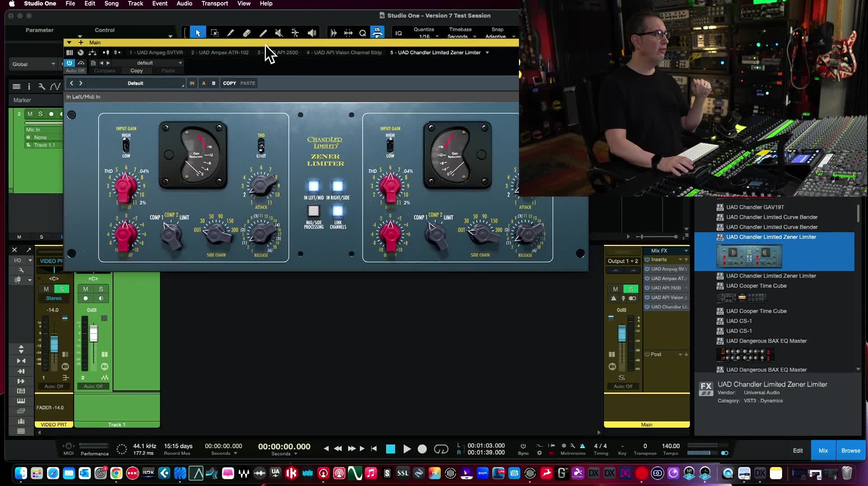
Task: Pick the Paint pencil tool
Action: [x=263, y=33]
